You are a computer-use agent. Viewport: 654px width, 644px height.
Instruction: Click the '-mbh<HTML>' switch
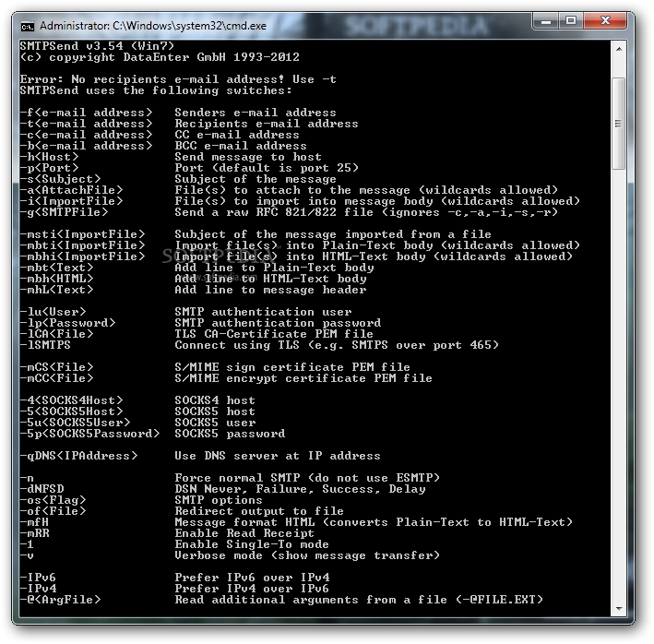click(56, 279)
